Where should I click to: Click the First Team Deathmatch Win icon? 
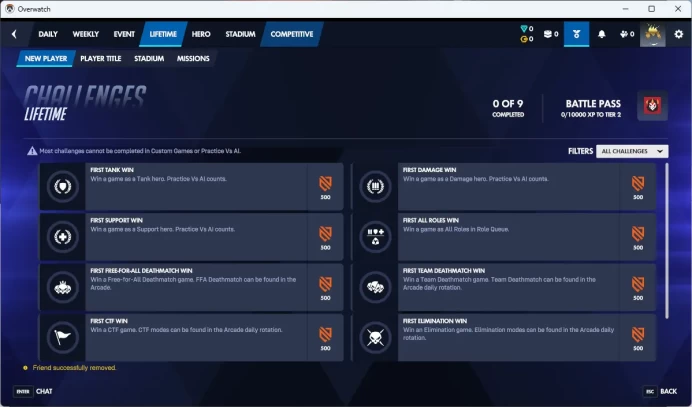(x=375, y=287)
